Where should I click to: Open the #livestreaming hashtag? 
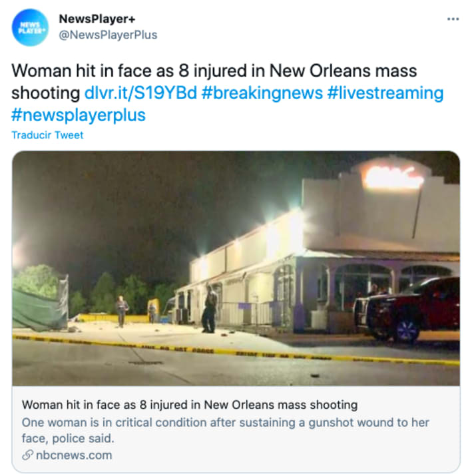coord(385,93)
